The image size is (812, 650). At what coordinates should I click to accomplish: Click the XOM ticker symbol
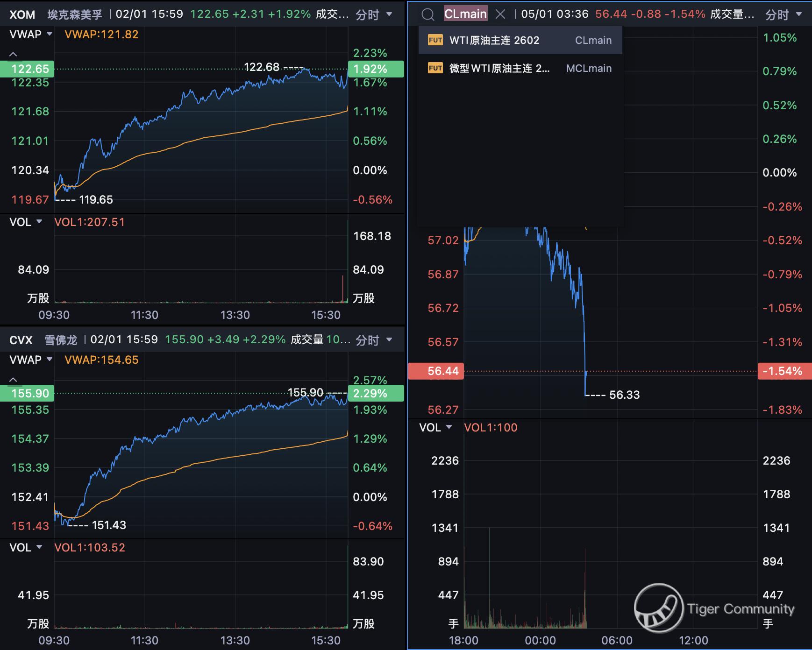point(22,14)
